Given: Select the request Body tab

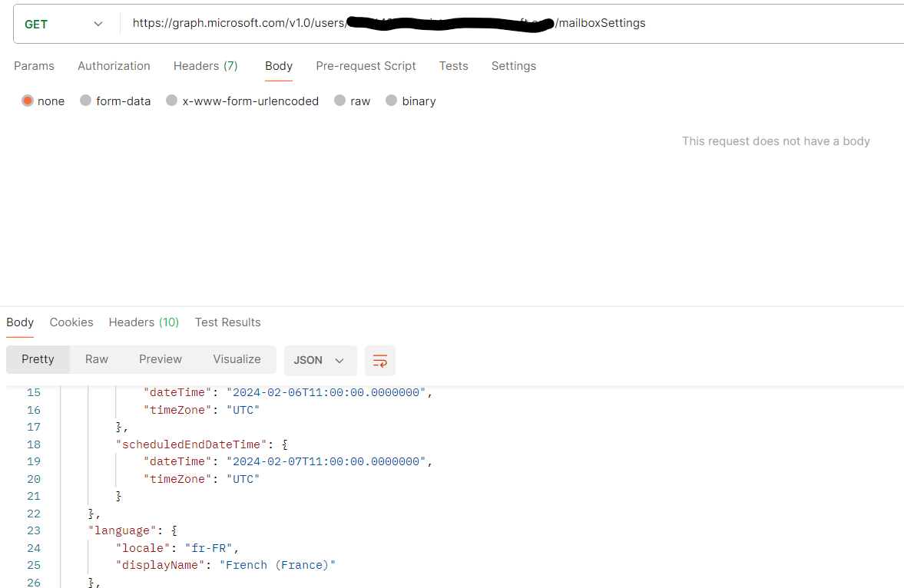Looking at the screenshot, I should [x=279, y=66].
